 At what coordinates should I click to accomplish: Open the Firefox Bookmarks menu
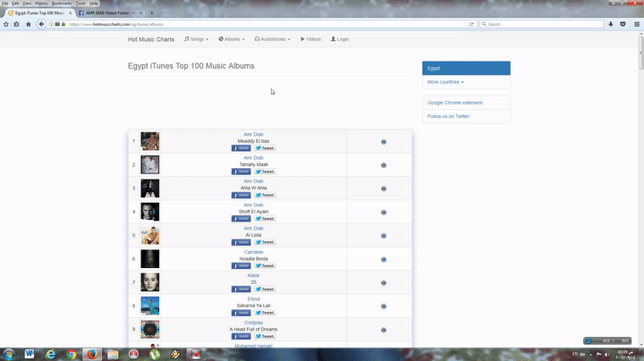[x=62, y=4]
